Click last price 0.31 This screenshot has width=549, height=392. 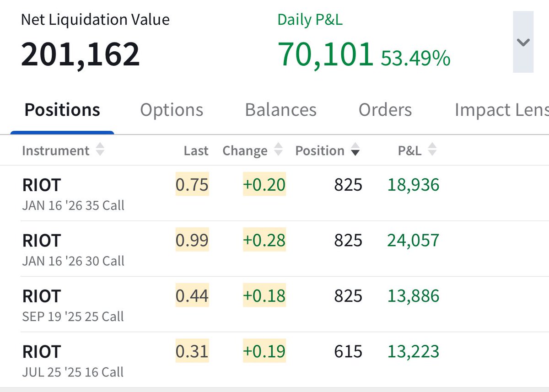pyautogui.click(x=192, y=351)
